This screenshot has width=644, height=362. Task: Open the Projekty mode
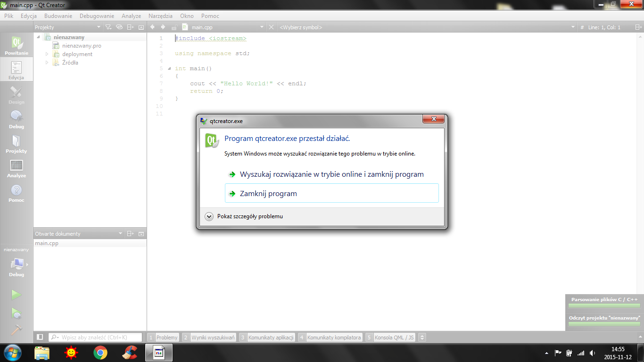17,144
